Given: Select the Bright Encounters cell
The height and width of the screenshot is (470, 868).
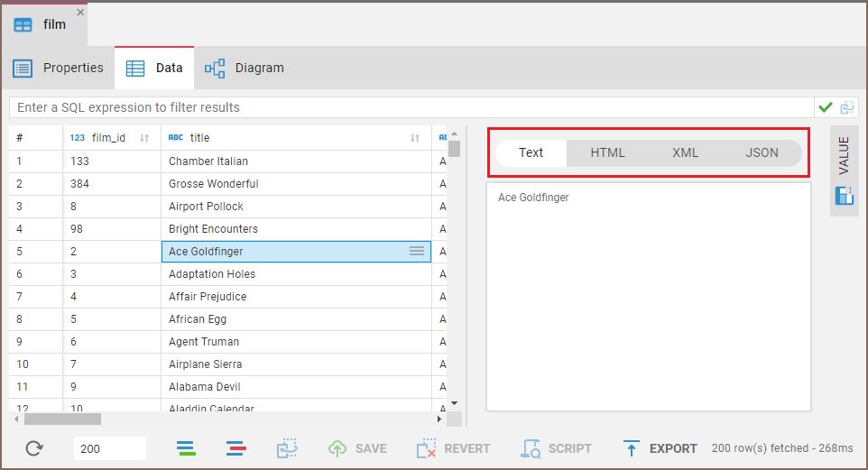Looking at the screenshot, I should point(296,228).
